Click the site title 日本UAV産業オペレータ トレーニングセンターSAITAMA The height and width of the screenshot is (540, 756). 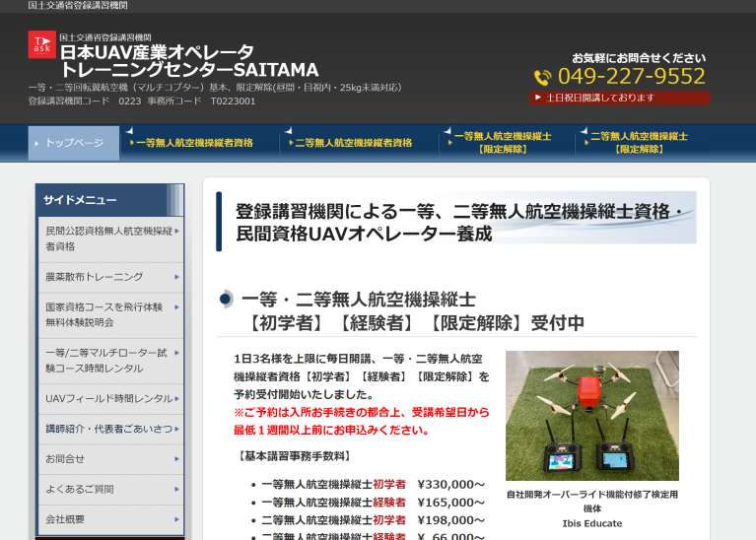tap(189, 61)
